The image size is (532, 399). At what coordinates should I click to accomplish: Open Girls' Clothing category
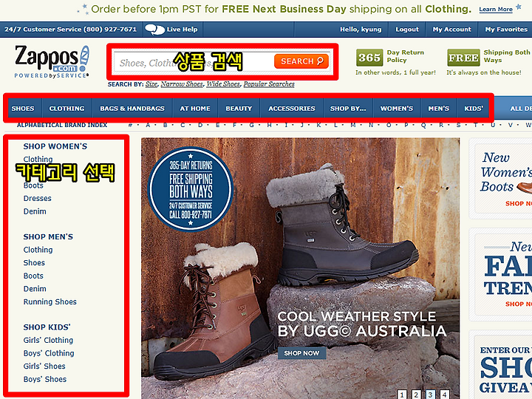[x=48, y=340]
